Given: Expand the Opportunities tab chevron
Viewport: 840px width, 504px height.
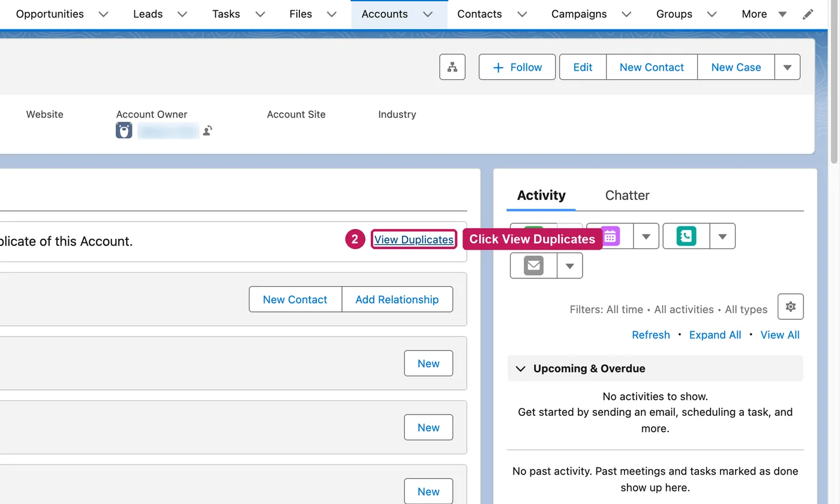Looking at the screenshot, I should [103, 14].
